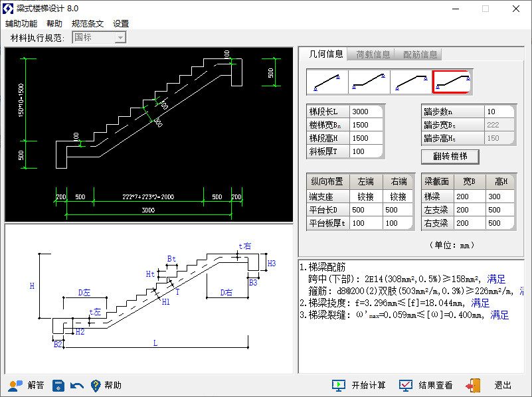Click the 结果查看 checkmark monitor icon

tap(405, 385)
